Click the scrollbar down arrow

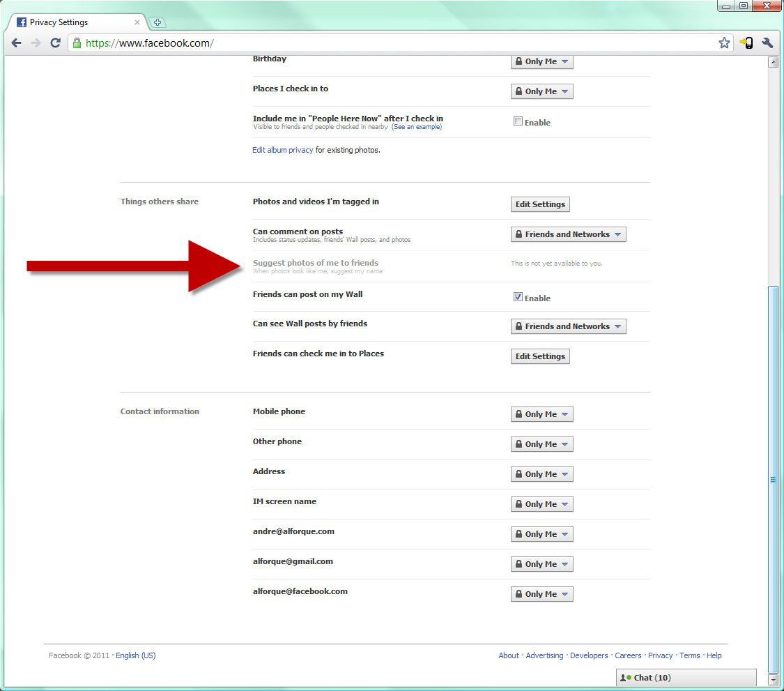[x=774, y=679]
